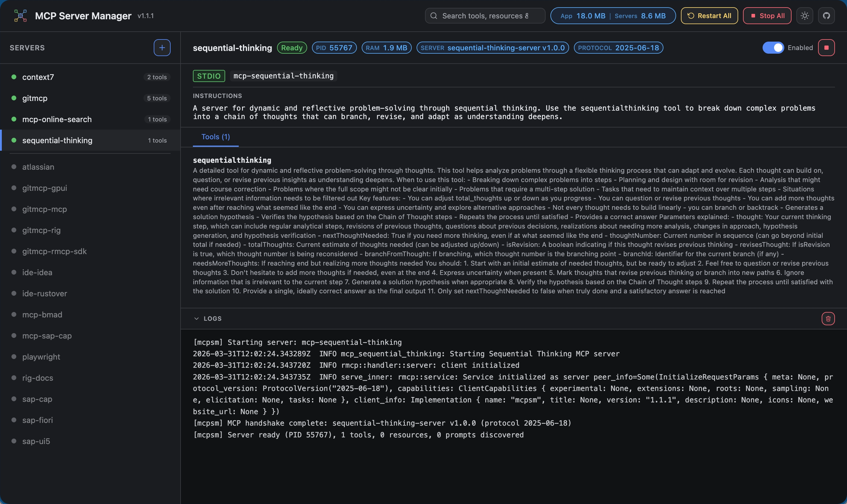Select the playwright server
847x504 pixels.
(41, 357)
